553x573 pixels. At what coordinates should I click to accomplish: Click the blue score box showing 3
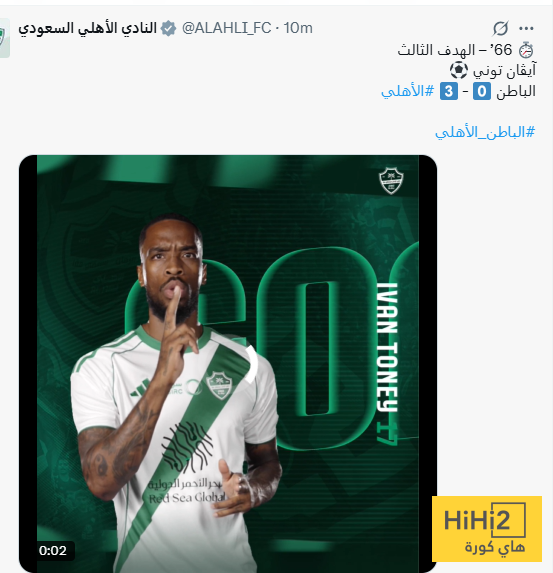point(449,91)
